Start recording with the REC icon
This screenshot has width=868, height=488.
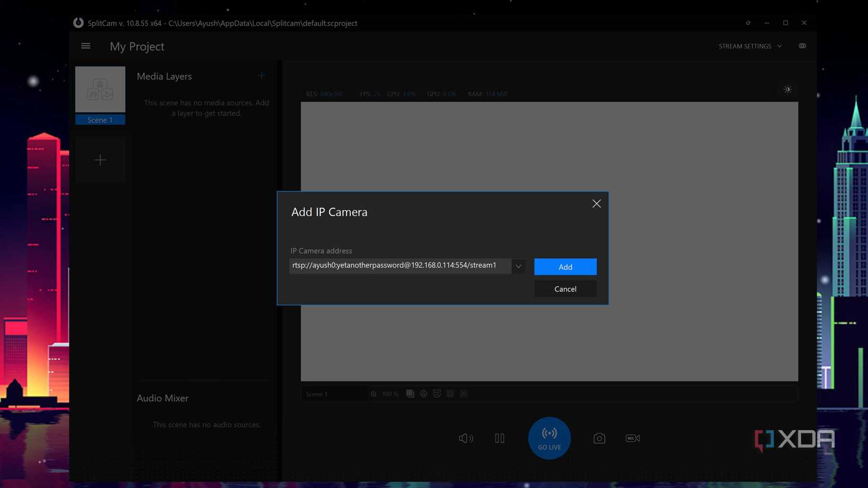click(x=632, y=438)
